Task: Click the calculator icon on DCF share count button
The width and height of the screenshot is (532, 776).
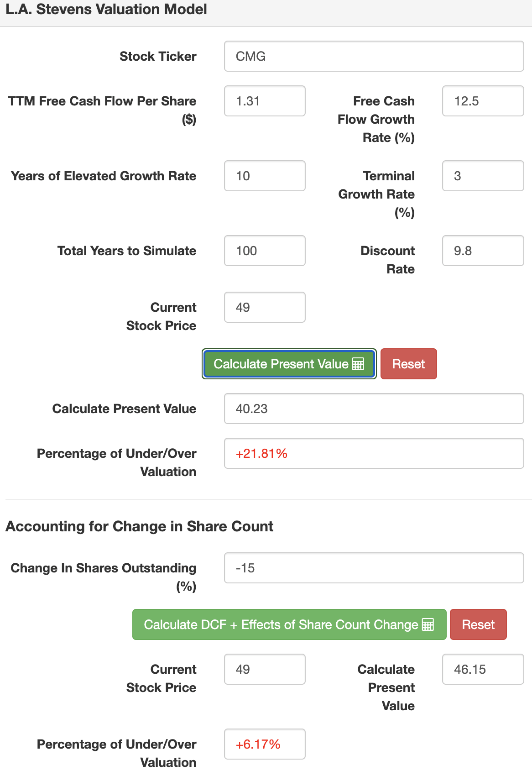Action: click(x=428, y=624)
